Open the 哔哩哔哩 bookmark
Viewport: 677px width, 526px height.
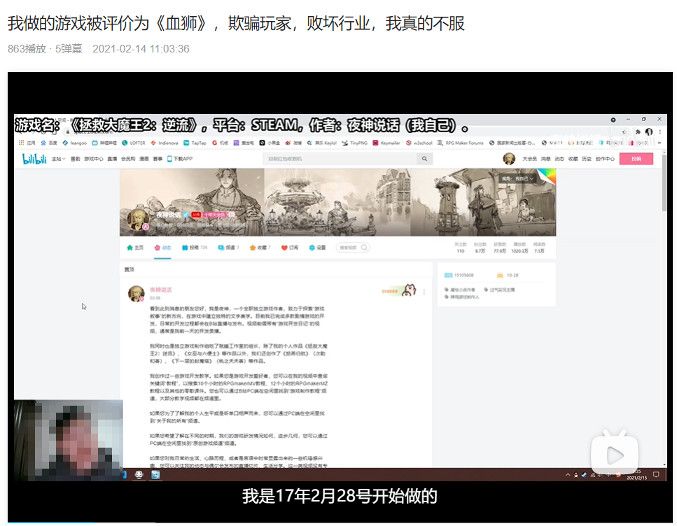tap(104, 143)
